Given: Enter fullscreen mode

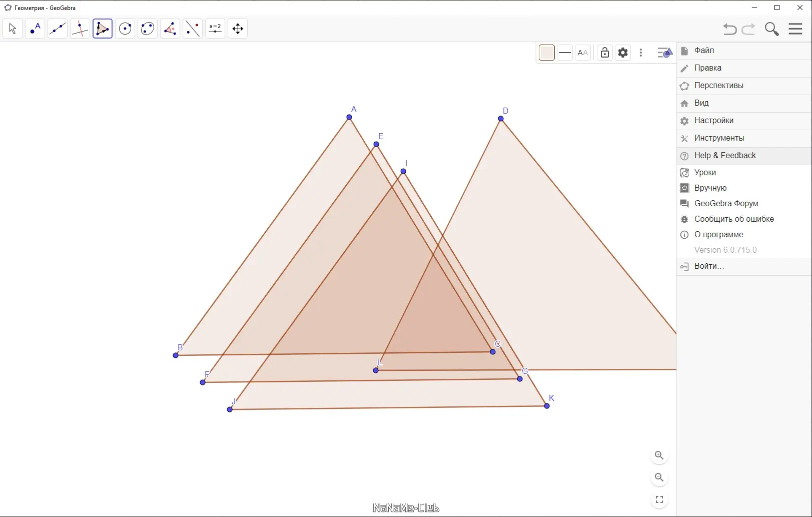Looking at the screenshot, I should coord(659,499).
